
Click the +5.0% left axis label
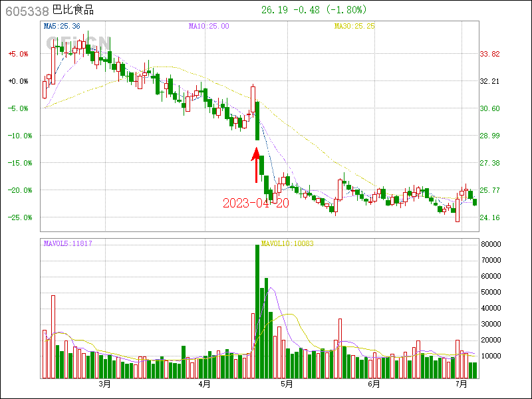pyautogui.click(x=19, y=54)
